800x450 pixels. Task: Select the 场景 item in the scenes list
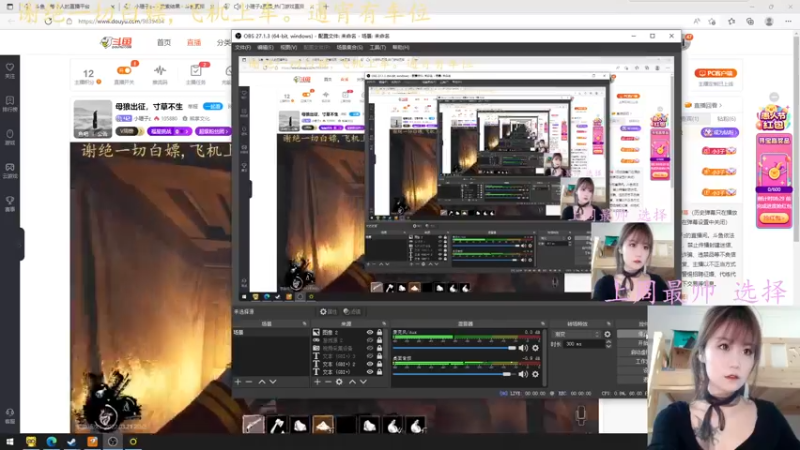click(x=270, y=333)
